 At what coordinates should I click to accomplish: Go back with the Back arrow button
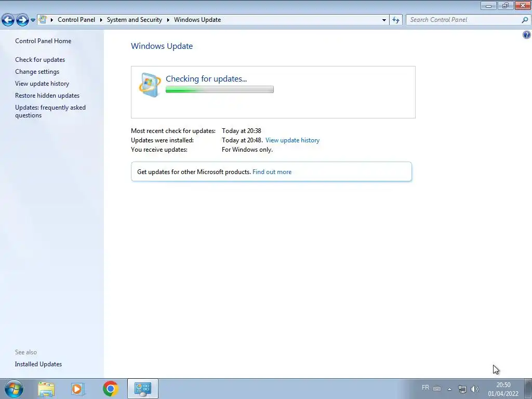(8, 20)
